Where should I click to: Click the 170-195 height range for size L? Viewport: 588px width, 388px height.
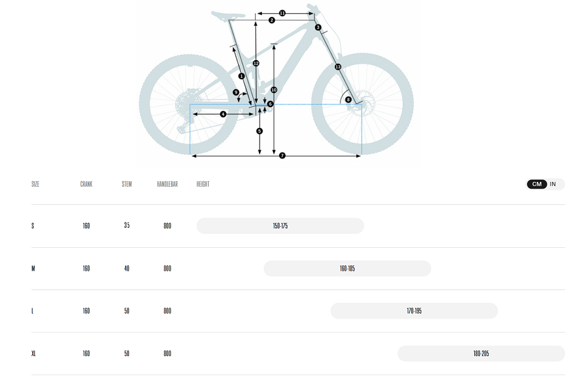414,311
